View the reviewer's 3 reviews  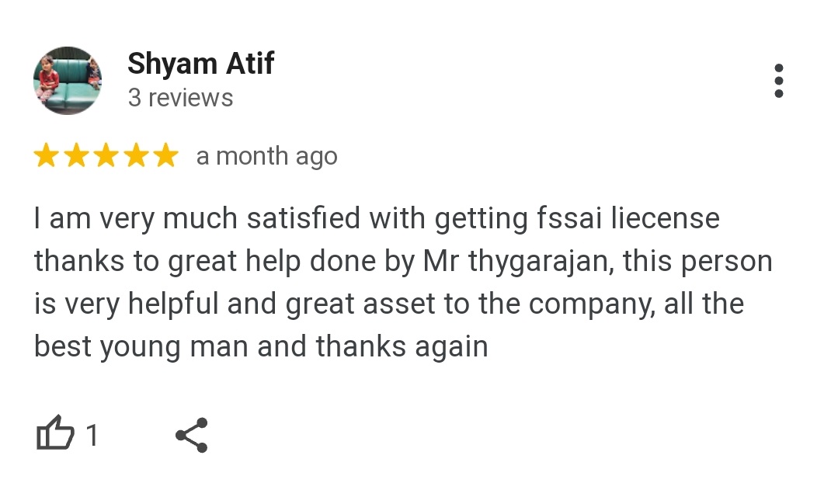tap(181, 98)
